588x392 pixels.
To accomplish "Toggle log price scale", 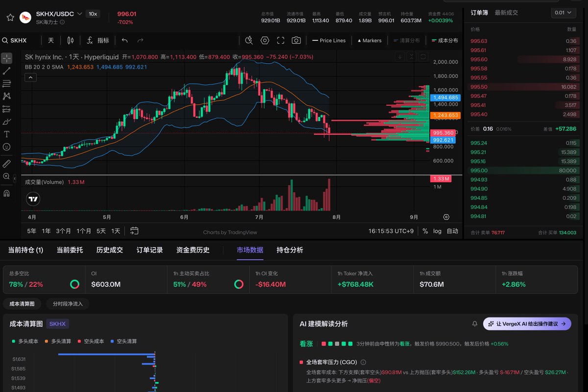I will point(437,231).
